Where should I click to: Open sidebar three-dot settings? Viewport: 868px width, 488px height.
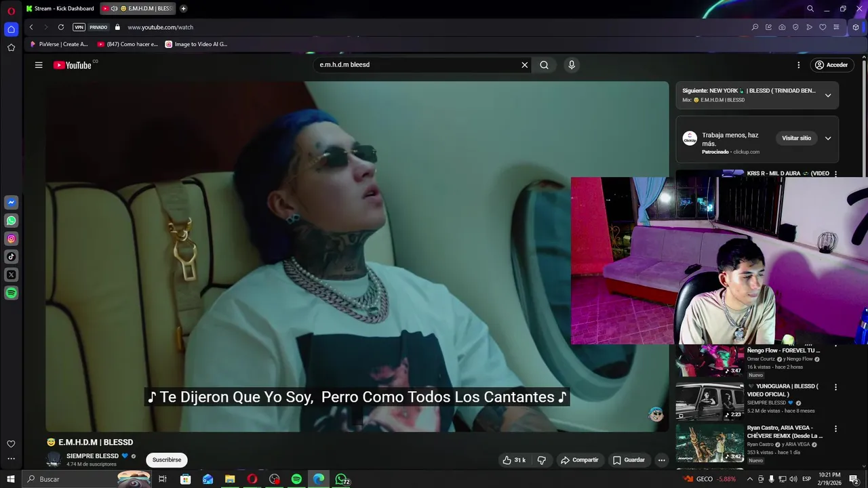pyautogui.click(x=11, y=459)
